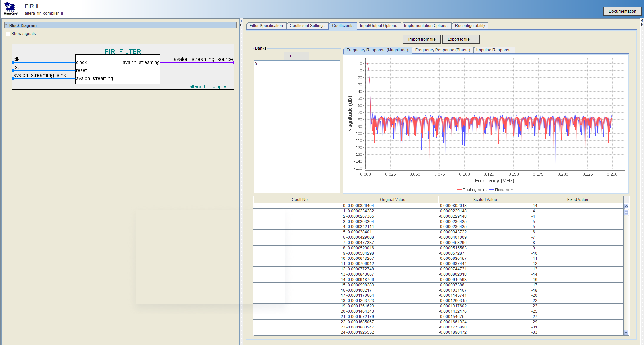
Task: Open the Impulse Response view
Action: click(x=494, y=50)
